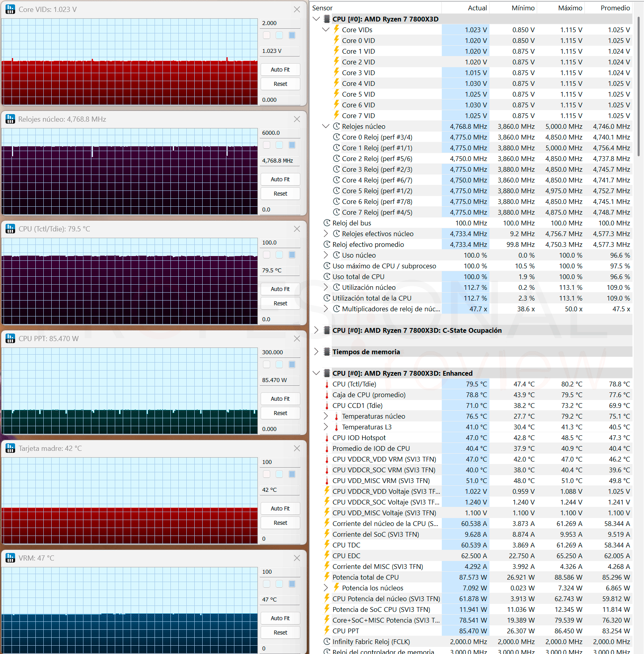644x654 pixels.
Task: Click the CPU (Tctl/Tdie) graph window icon
Action: [x=10, y=229]
